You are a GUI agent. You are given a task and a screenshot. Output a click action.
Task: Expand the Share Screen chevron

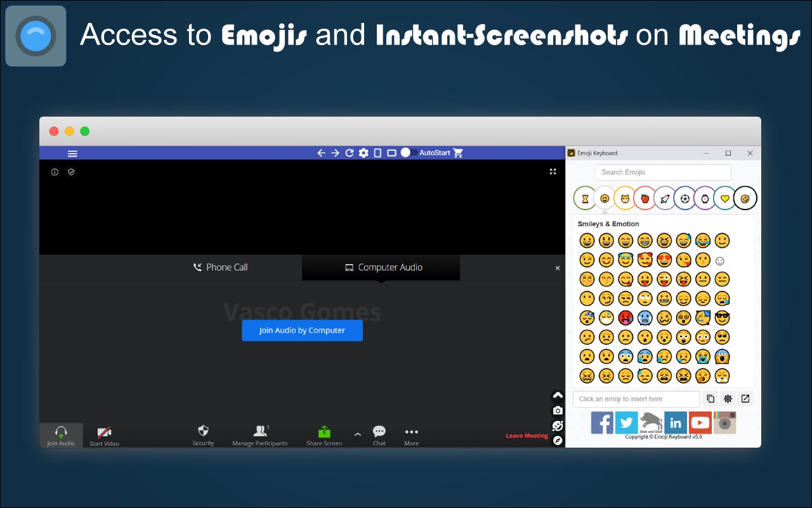coord(357,435)
